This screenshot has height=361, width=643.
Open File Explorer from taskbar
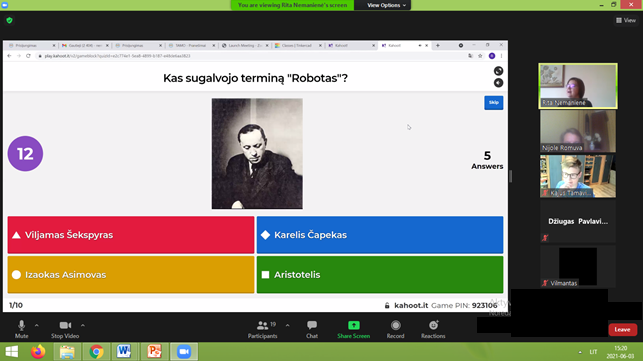67,352
